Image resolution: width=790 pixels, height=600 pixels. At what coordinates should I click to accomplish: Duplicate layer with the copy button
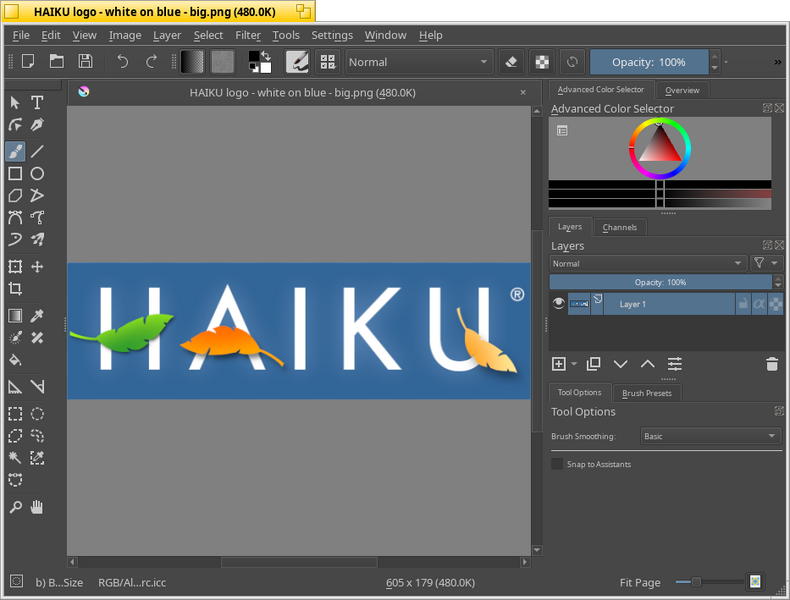pyautogui.click(x=594, y=364)
